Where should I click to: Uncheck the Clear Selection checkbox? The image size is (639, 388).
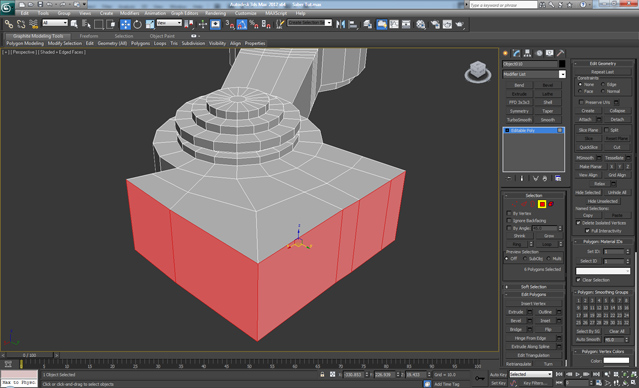(x=578, y=280)
